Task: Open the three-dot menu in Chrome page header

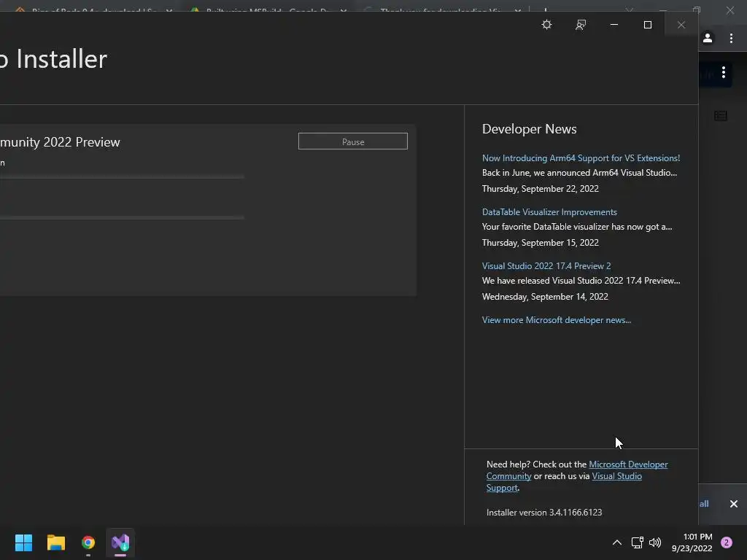Action: (x=724, y=72)
